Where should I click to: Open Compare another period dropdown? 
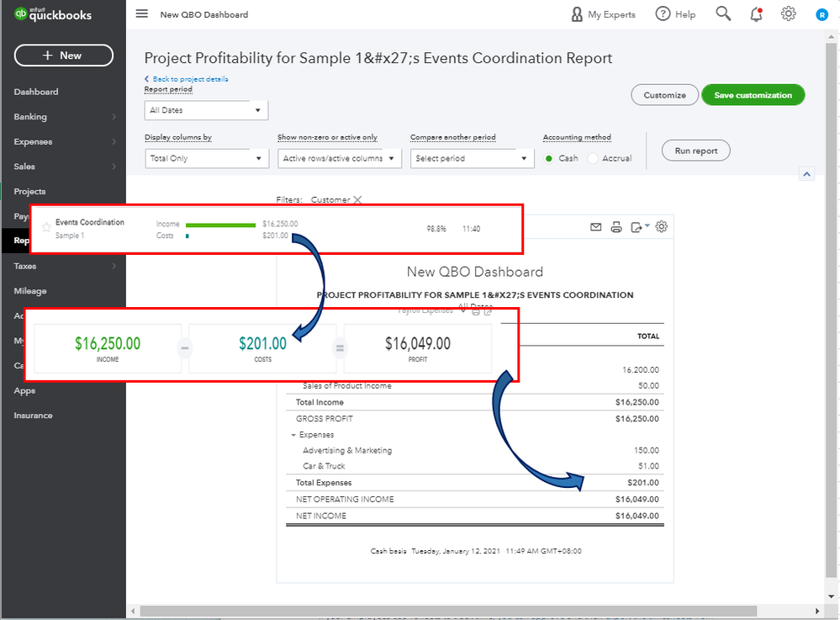click(472, 159)
